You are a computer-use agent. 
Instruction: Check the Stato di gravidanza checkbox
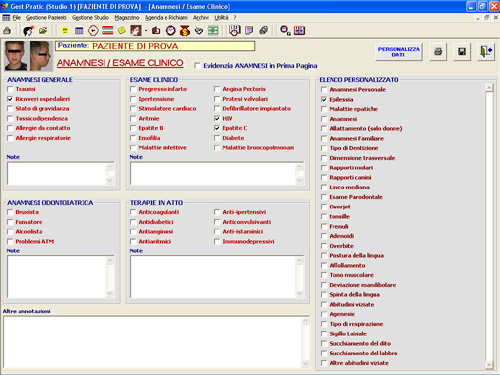click(x=10, y=109)
